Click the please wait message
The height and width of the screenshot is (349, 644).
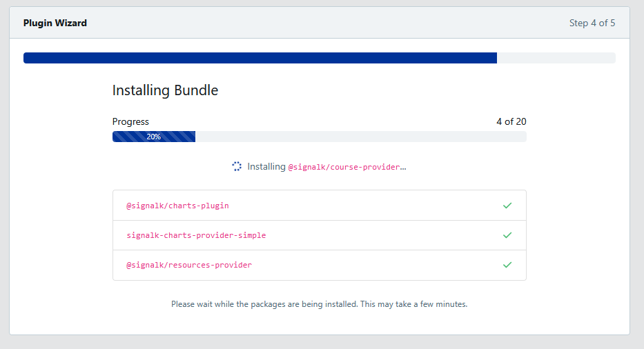pyautogui.click(x=319, y=304)
